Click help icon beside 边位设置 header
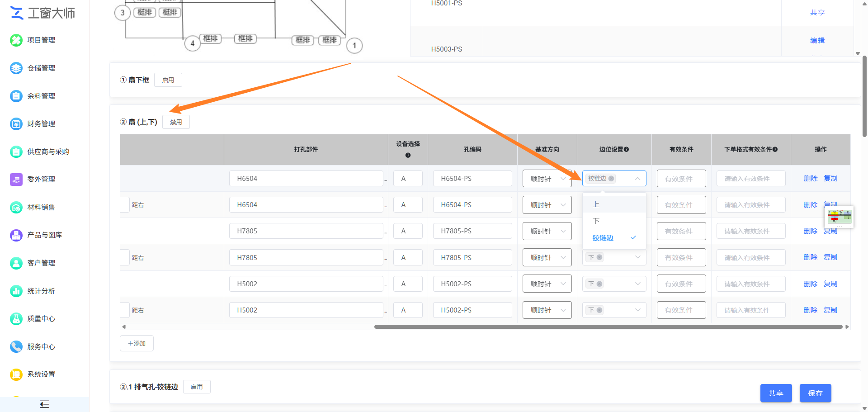Viewport: 868px width, 412px height. click(627, 149)
